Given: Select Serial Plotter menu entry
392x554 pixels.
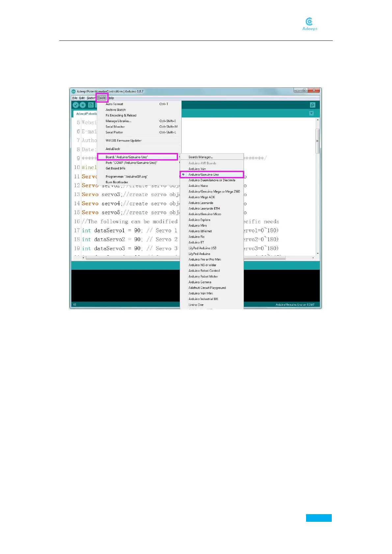Looking at the screenshot, I should pyautogui.click(x=139, y=132).
